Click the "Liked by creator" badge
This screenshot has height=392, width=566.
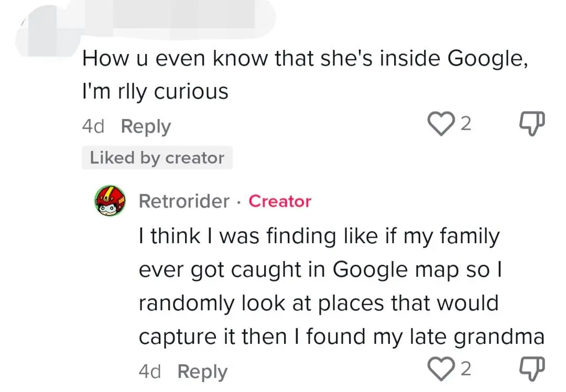point(157,158)
